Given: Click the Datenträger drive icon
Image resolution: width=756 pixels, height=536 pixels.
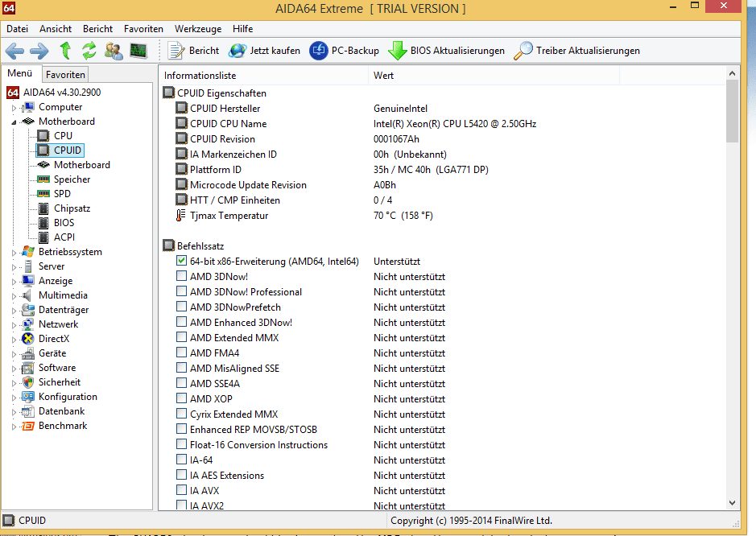Looking at the screenshot, I should [x=28, y=310].
